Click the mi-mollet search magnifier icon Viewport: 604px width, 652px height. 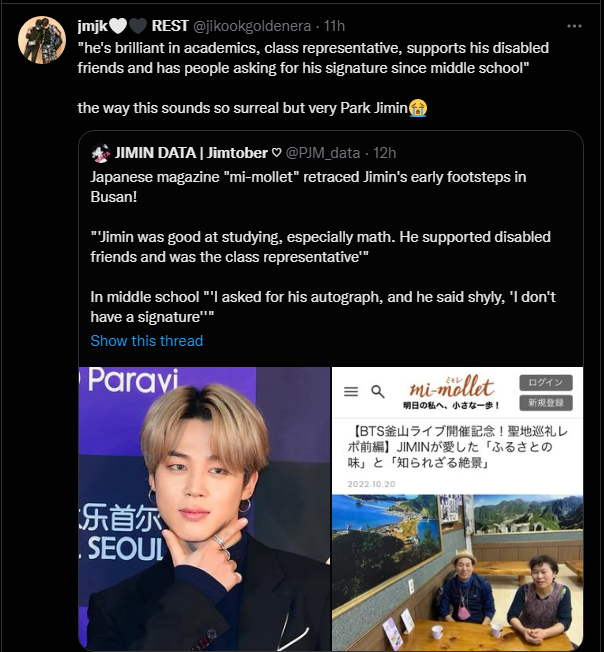click(x=377, y=391)
